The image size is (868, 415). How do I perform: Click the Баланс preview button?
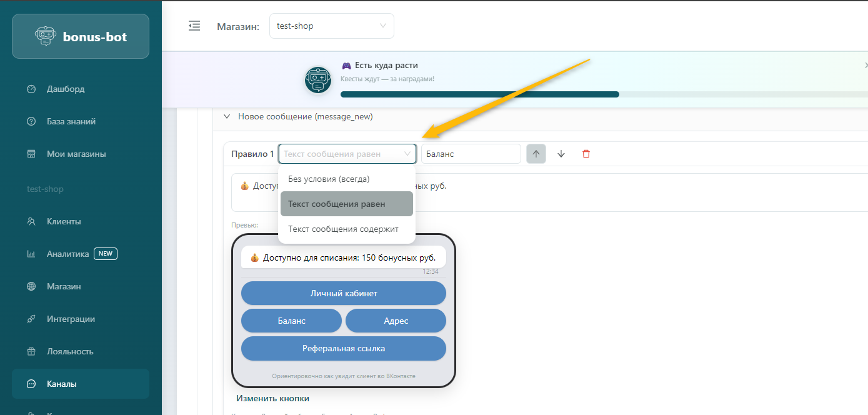coord(292,321)
